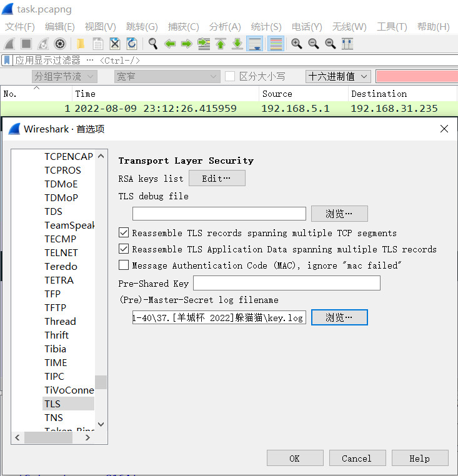Open the 视图(V) menu
Image resolution: width=458 pixels, height=476 pixels.
pyautogui.click(x=100, y=27)
